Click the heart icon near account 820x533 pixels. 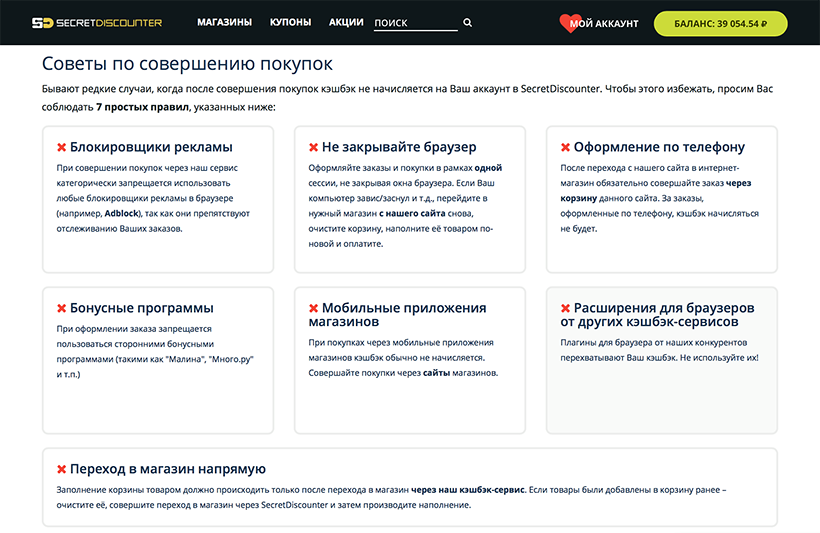pyautogui.click(x=571, y=23)
